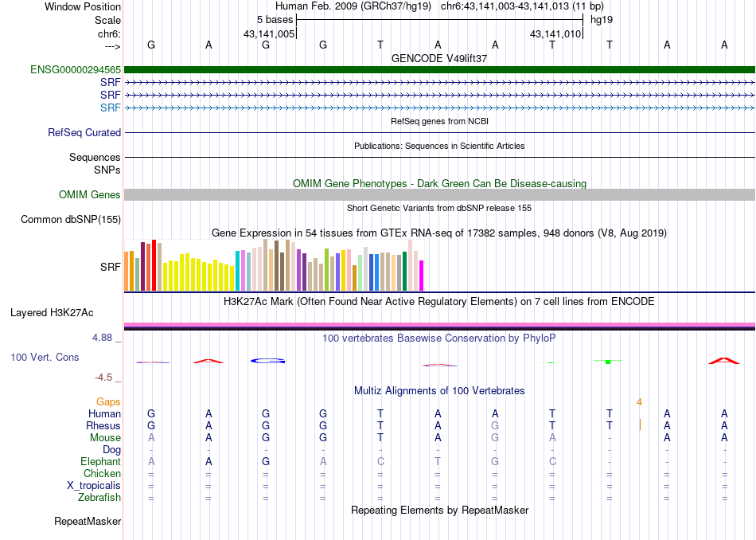Click the 'T' base in Elephant row
Screen dimensions: 756x540
coord(438,461)
